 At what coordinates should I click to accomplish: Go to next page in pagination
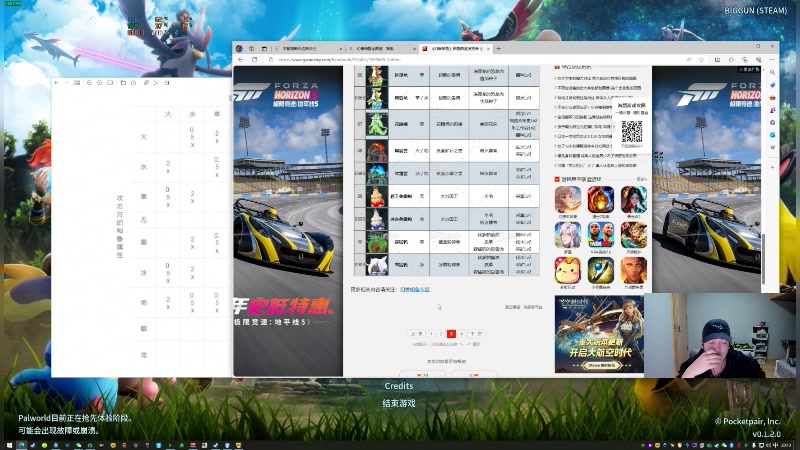pyautogui.click(x=476, y=334)
